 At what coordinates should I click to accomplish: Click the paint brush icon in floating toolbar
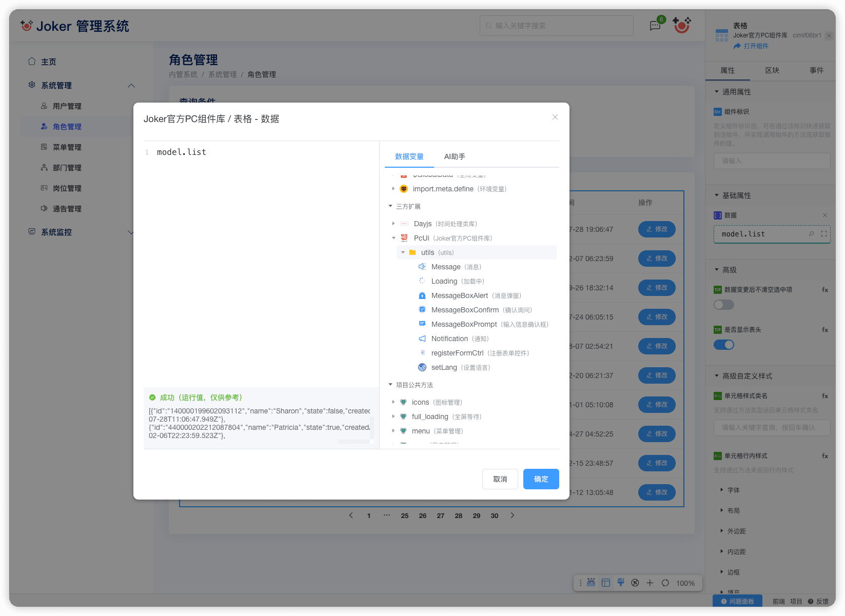tap(621, 583)
